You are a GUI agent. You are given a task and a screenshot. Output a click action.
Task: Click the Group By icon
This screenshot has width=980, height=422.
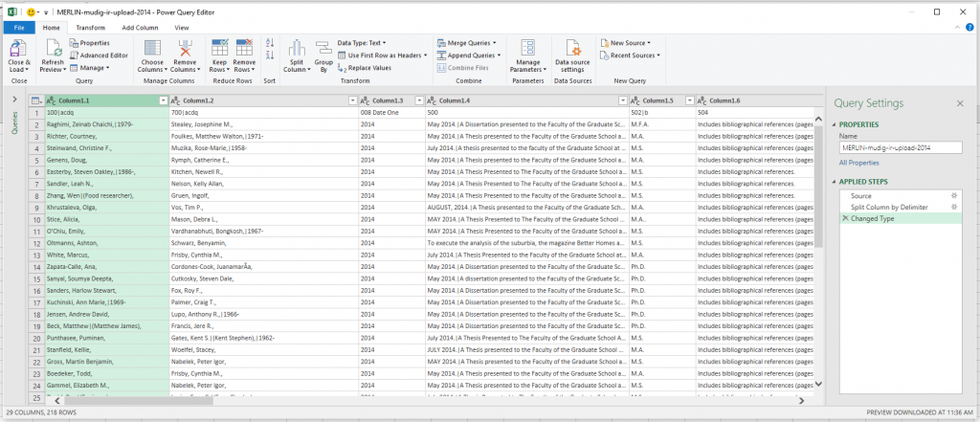click(x=323, y=50)
